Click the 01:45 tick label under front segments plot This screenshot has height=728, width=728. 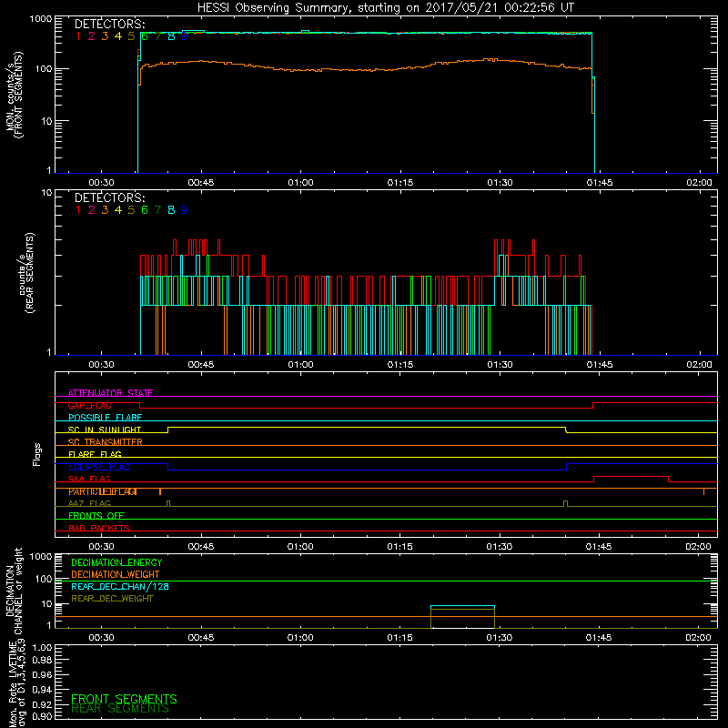(600, 183)
